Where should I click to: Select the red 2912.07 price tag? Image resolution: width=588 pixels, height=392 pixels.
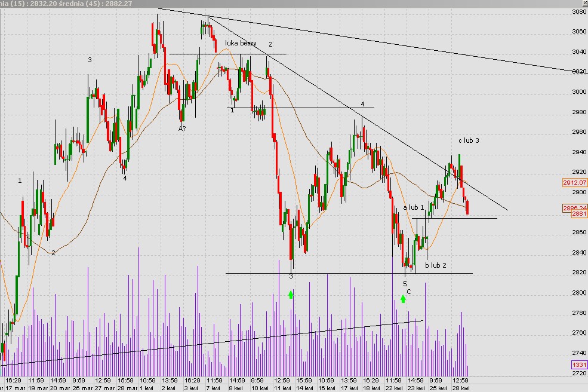pyautogui.click(x=574, y=182)
